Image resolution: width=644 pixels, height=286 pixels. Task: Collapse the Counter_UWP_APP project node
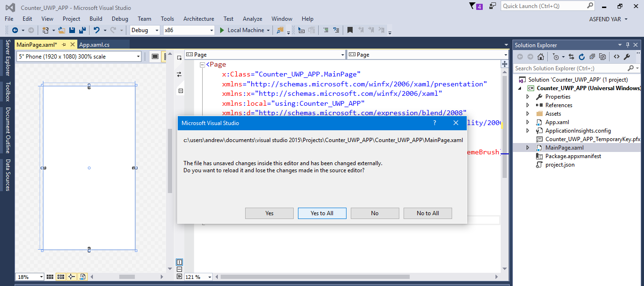click(x=520, y=88)
